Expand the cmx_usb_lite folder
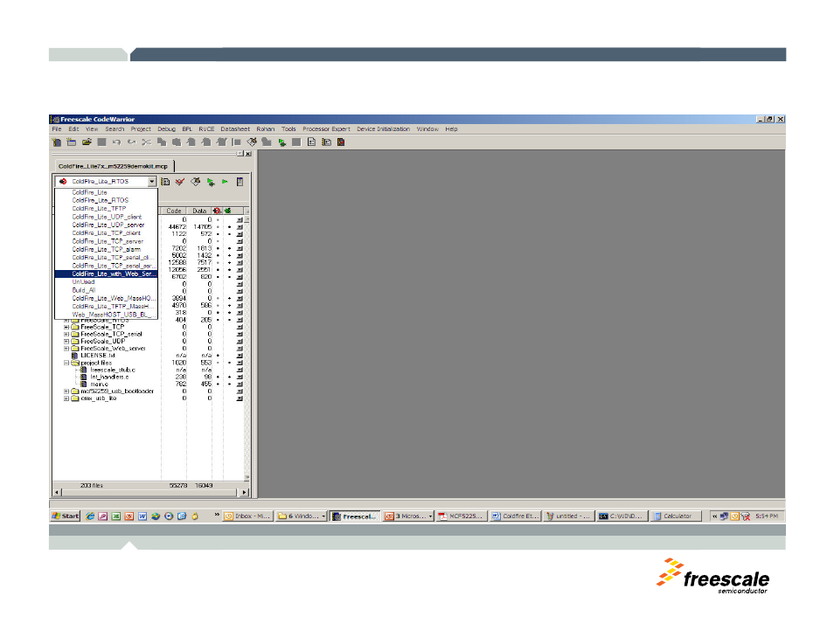Viewport: 834px width, 644px height. 66,398
